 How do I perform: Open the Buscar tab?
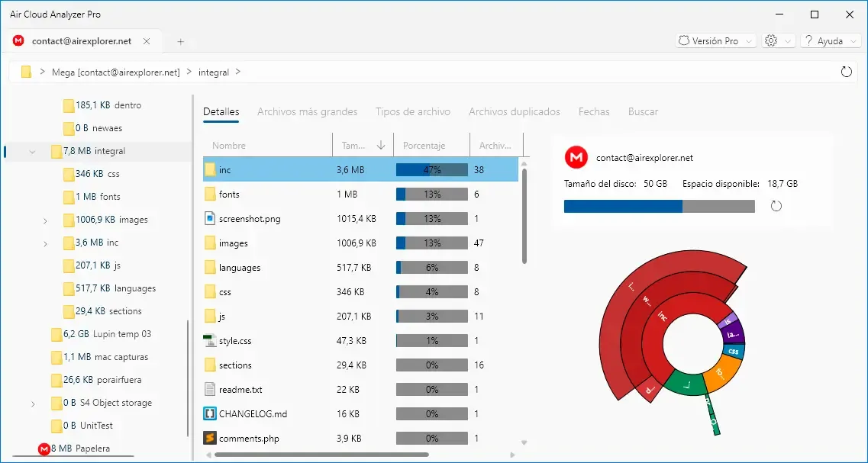pyautogui.click(x=643, y=111)
